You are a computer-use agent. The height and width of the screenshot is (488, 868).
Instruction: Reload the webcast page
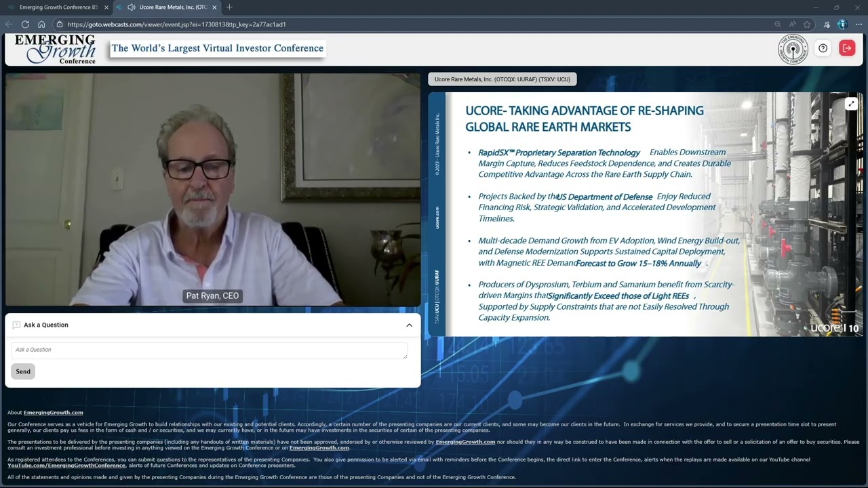point(25,24)
